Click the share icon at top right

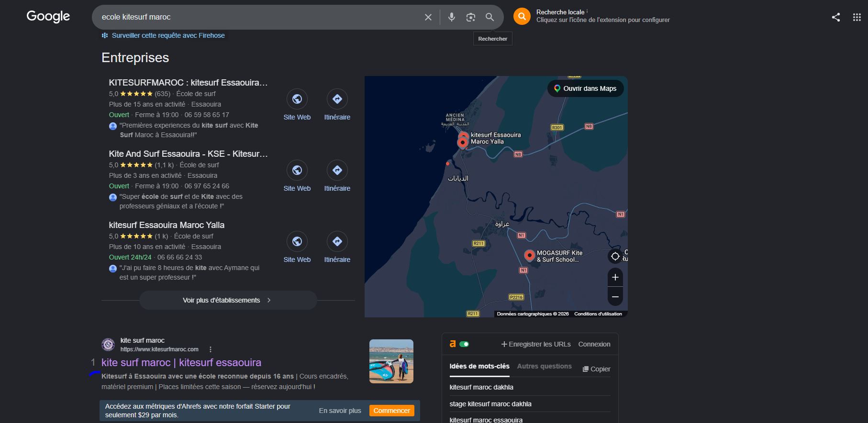click(x=836, y=17)
